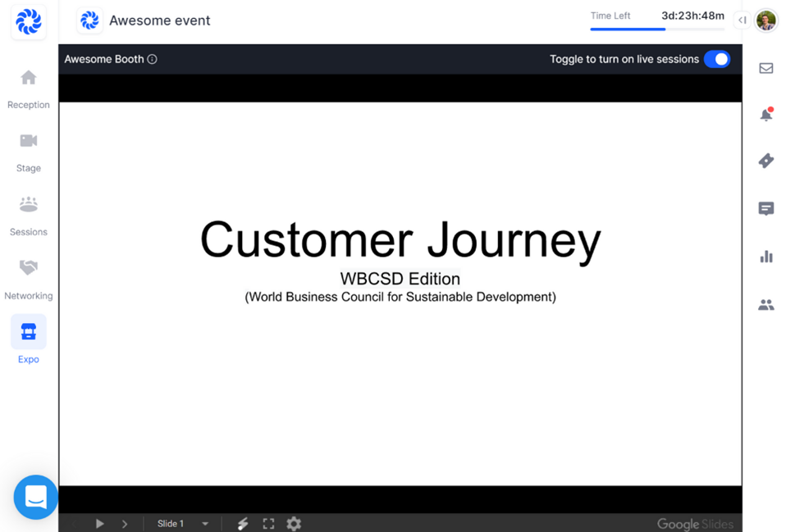Enter fullscreen for the slides
The width and height of the screenshot is (786, 532).
[268, 524]
